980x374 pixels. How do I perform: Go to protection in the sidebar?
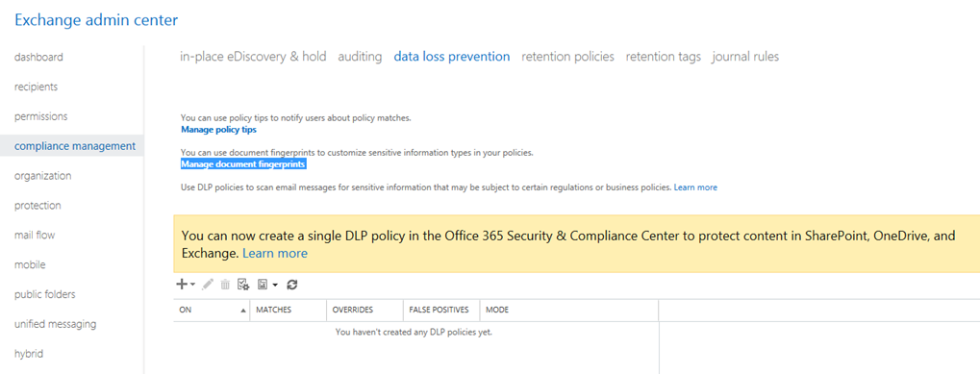pos(38,206)
